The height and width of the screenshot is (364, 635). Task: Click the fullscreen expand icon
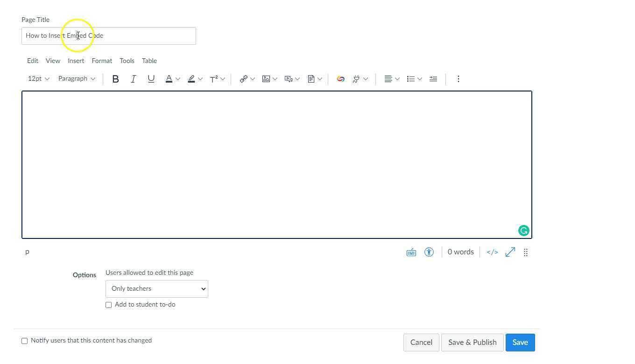pos(510,252)
